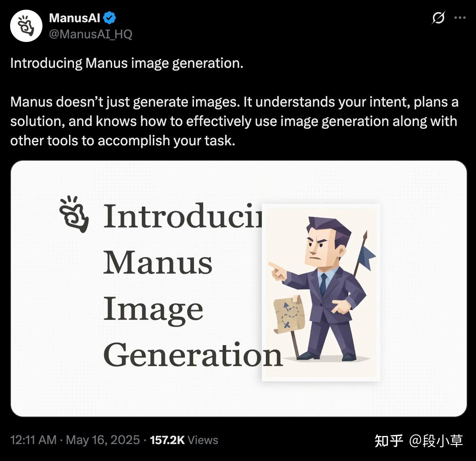Open the three-dot more options menu

460,18
